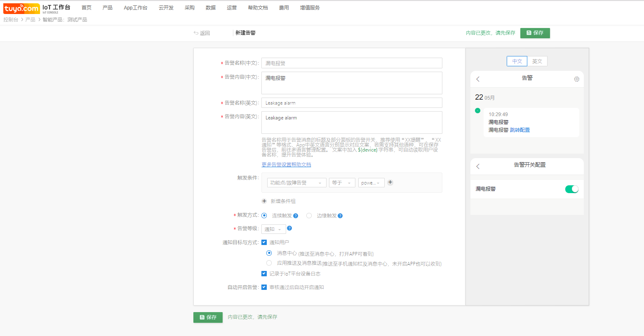
Task: Toggle the 漏电报警 switch off
Action: 572,189
